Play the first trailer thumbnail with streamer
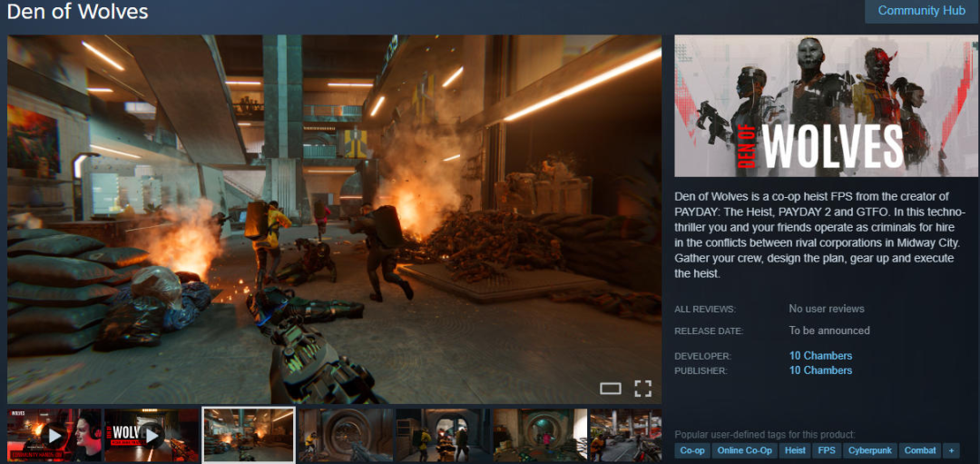 coord(54,435)
